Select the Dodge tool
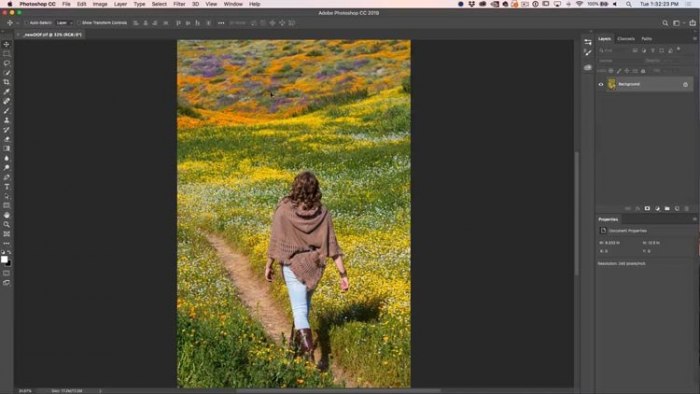This screenshot has width=700, height=394. 6,168
